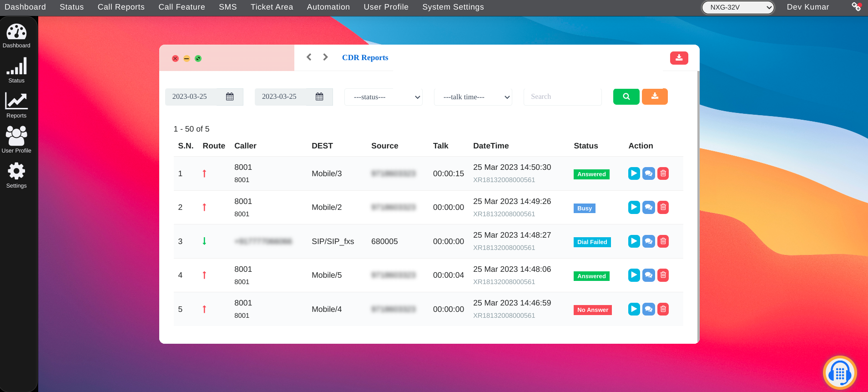This screenshot has height=392, width=868.
Task: Open the System Settings menu
Action: tap(453, 7)
